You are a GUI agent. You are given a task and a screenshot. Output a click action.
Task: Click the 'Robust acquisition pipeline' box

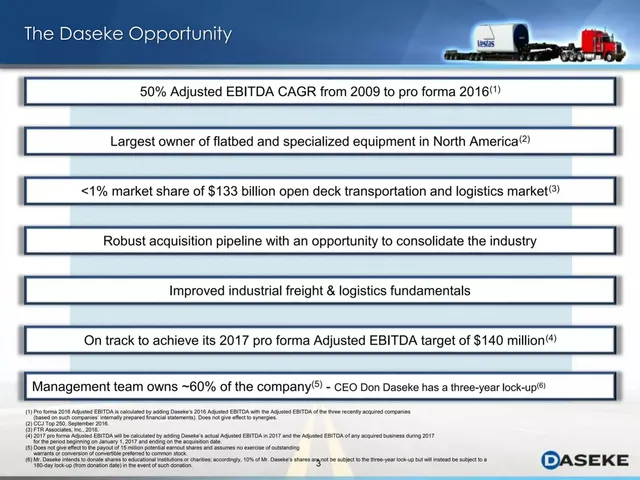320,241
